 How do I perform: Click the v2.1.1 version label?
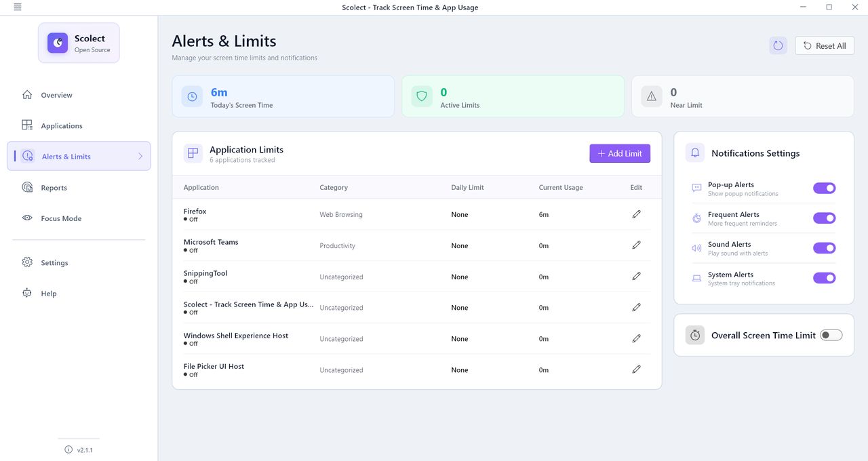pos(85,449)
